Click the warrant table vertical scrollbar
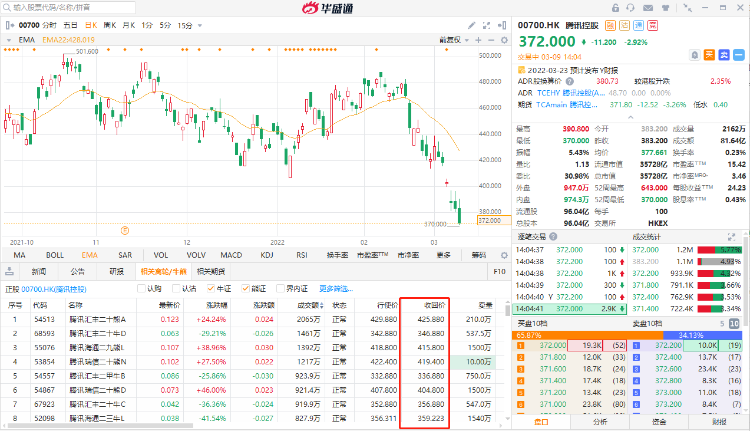 pos(507,309)
